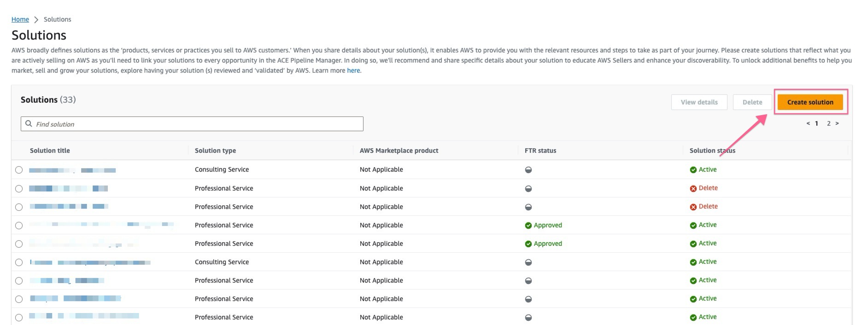Viewport: 868px width, 325px height.
Task: Select radio of the eighth solution row
Action: click(19, 299)
